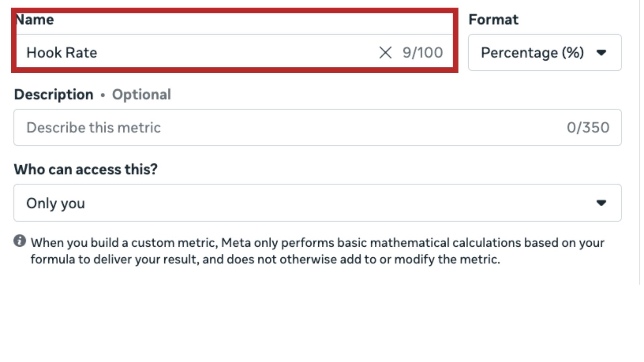Click the Who can access this? label
This screenshot has width=644, height=362.
click(x=86, y=169)
